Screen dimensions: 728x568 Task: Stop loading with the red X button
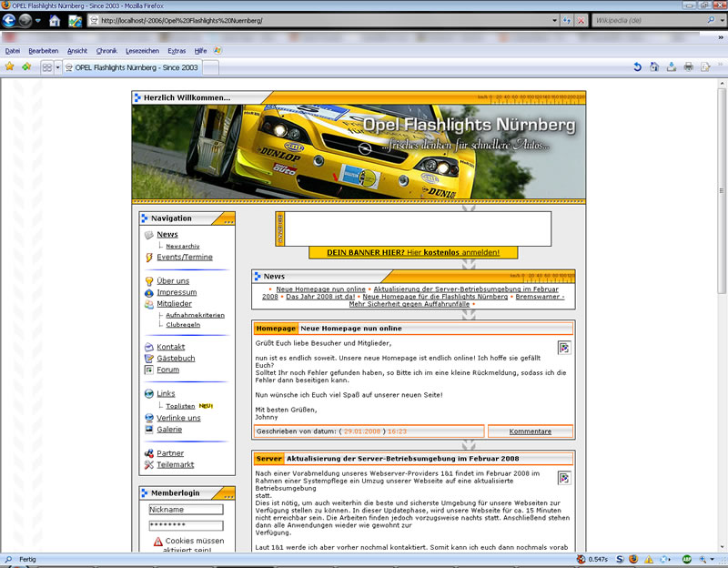[x=581, y=20]
